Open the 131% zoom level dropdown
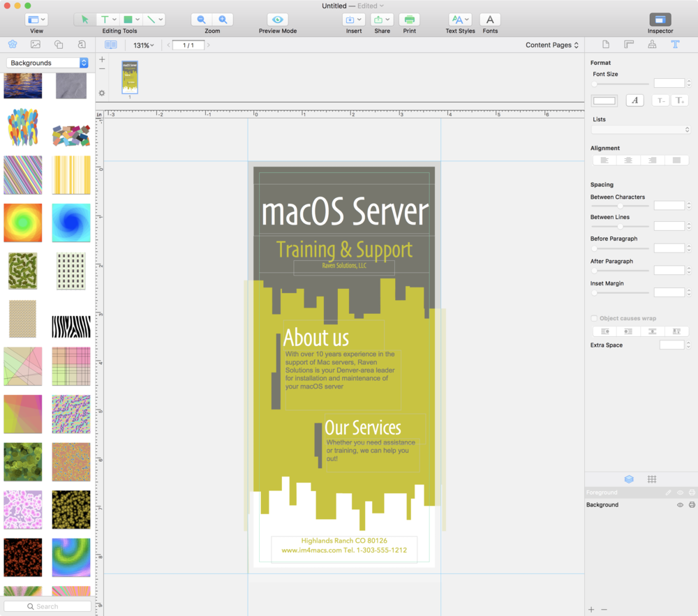698x616 pixels. click(143, 45)
